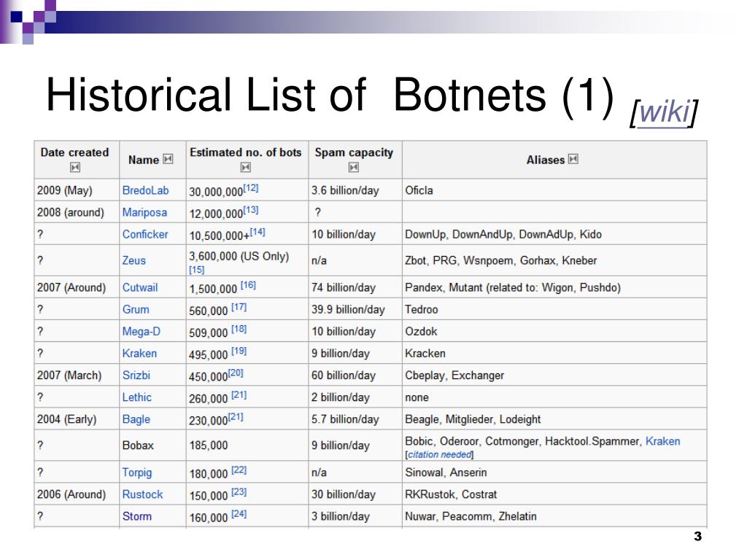The image size is (747, 560).
Task: Open the Bagle link
Action: pyautogui.click(x=136, y=419)
